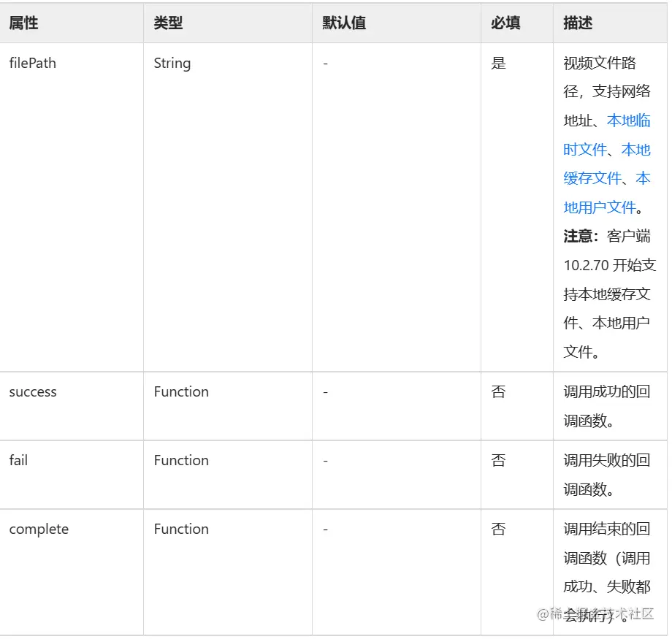Click 是 in the filePath row

coord(498,63)
